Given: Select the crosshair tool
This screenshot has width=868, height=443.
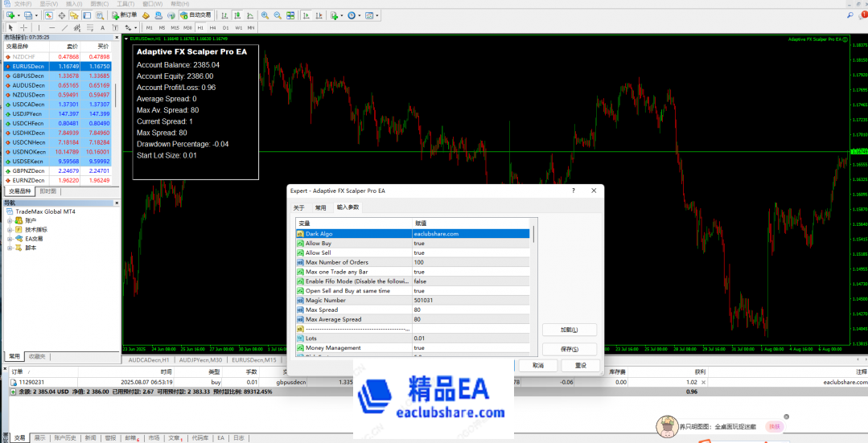Looking at the screenshot, I should (23, 27).
